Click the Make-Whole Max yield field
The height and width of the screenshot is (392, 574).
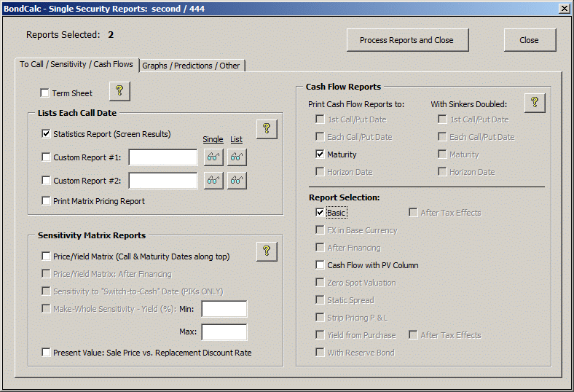click(x=224, y=332)
